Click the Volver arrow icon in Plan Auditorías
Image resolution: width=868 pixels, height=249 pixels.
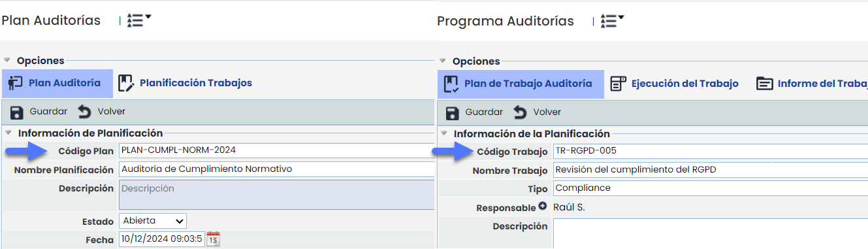85,112
